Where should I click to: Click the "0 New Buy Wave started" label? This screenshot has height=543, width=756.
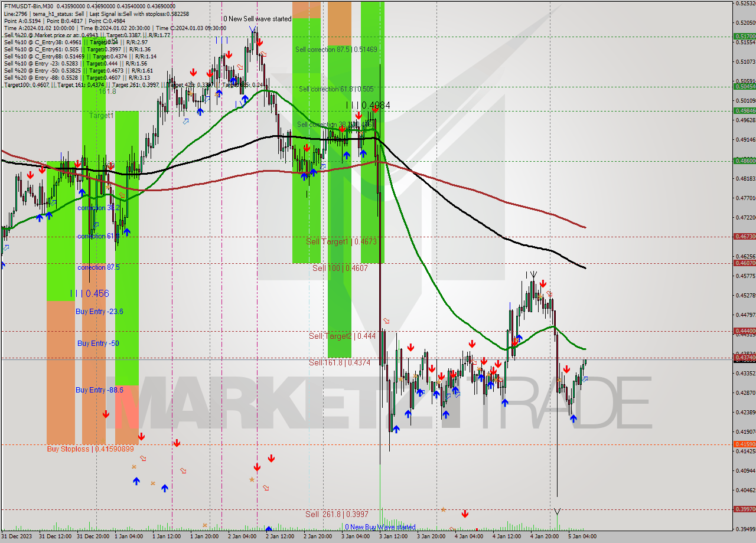[x=380, y=527]
